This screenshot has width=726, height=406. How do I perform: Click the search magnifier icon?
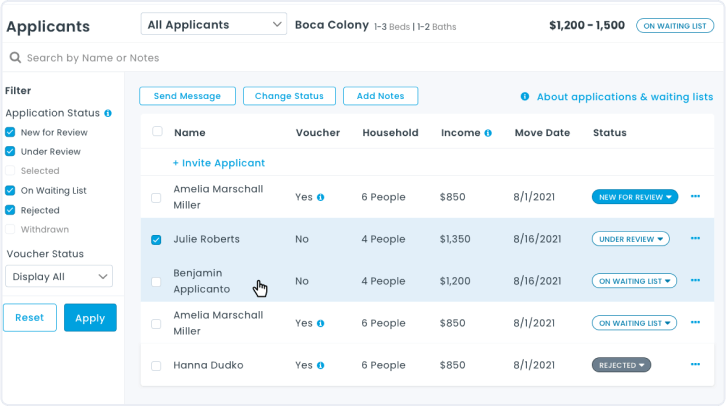[x=15, y=58]
